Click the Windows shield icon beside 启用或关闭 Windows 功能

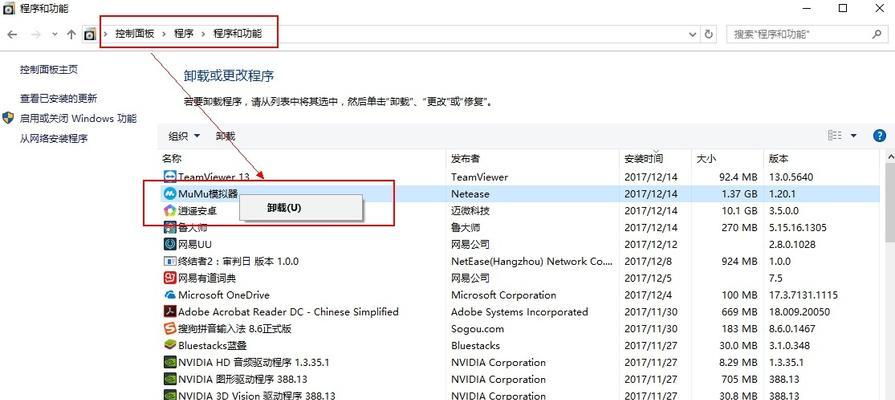(8, 118)
